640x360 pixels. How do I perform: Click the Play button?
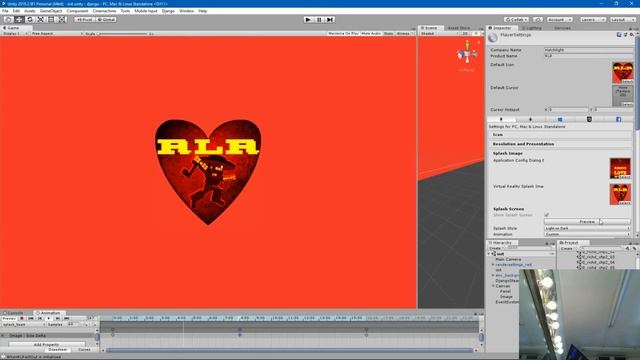308,20
